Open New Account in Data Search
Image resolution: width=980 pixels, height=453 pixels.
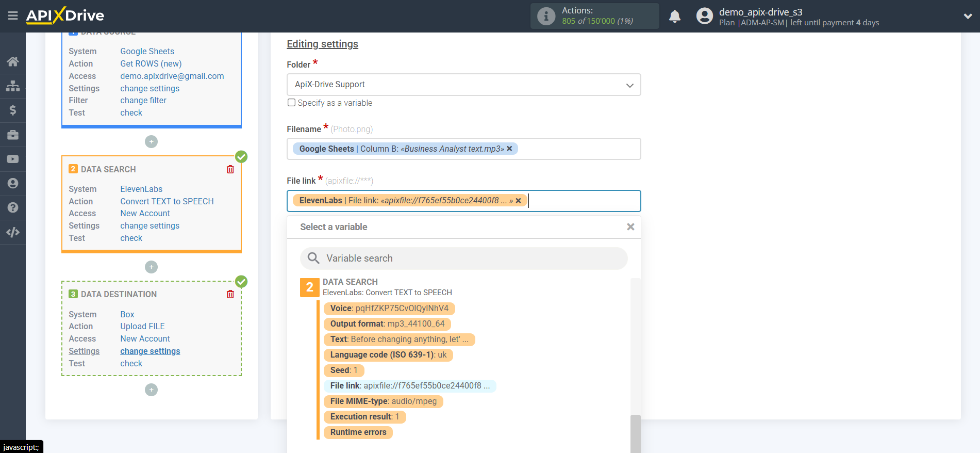145,213
